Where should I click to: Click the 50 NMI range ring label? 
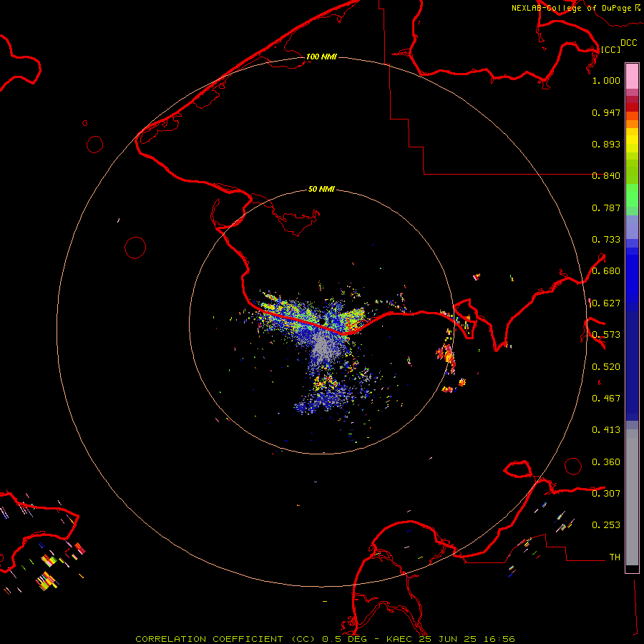point(321,189)
